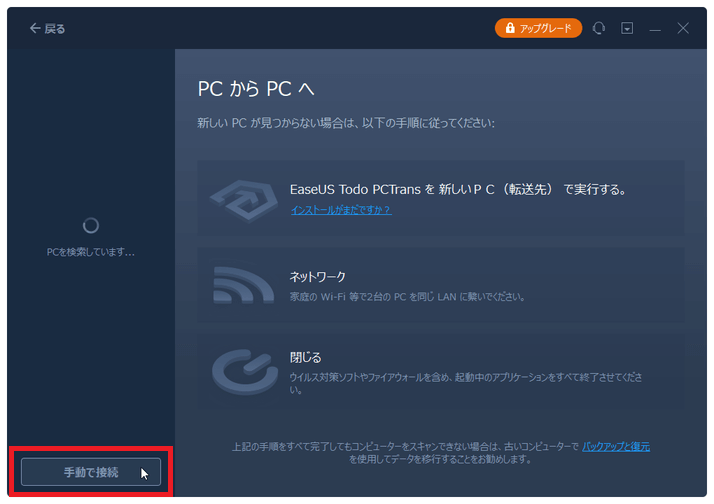Screen dimensions: 714x504
Task: Click the network Wi-Fi signal icon
Action: pos(243,285)
